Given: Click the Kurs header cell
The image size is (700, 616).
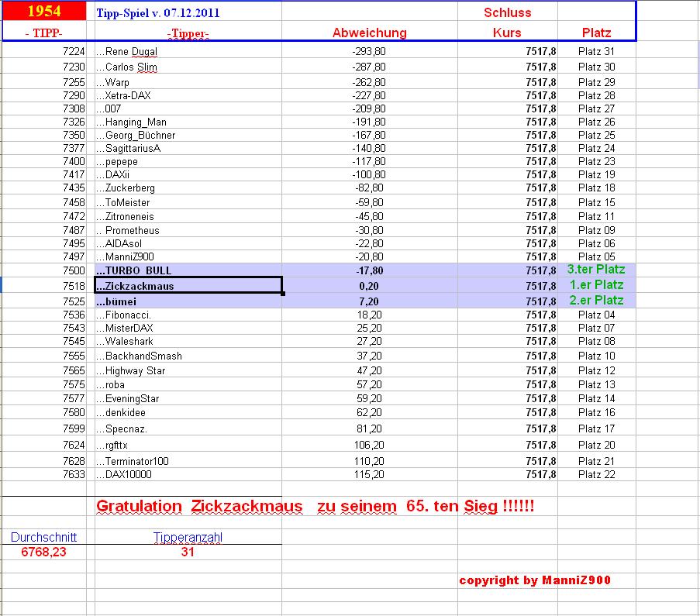Looking at the screenshot, I should point(507,33).
